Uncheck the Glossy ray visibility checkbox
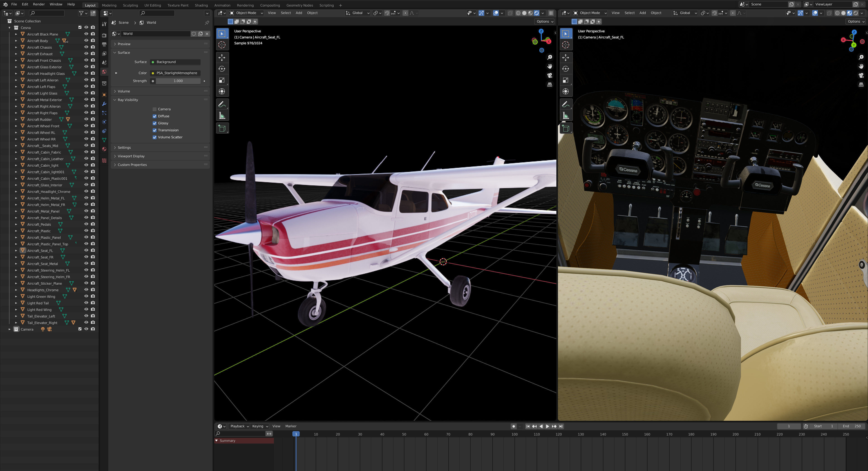This screenshot has width=868, height=471. click(155, 123)
